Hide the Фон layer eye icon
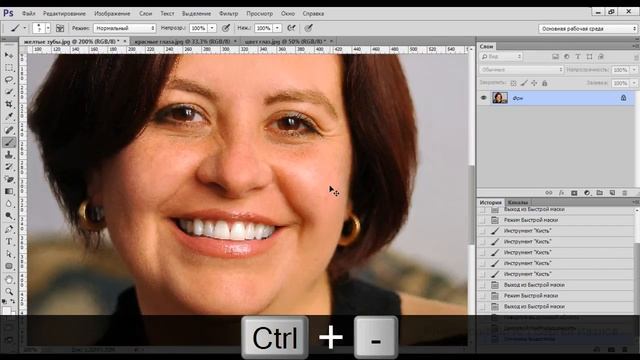 (x=484, y=98)
